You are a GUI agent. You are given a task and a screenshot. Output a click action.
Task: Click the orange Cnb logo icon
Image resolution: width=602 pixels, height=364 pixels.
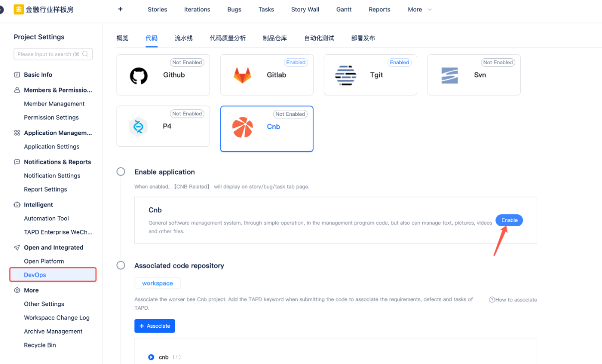tap(242, 127)
